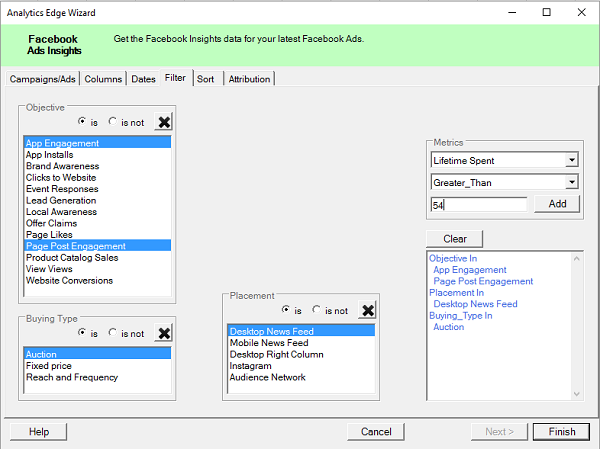This screenshot has height=449, width=600.
Task: Select 'is not' radio for Placement
Action: click(316, 309)
